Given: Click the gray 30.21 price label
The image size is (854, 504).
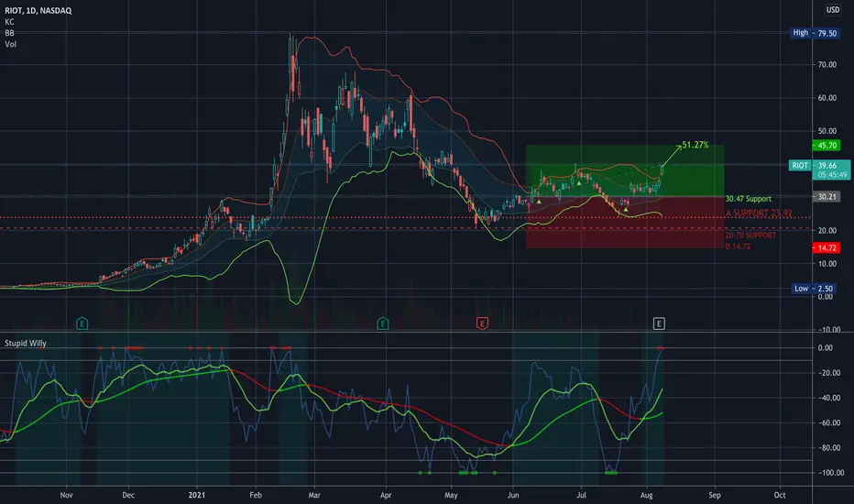Looking at the screenshot, I should pyautogui.click(x=827, y=197).
